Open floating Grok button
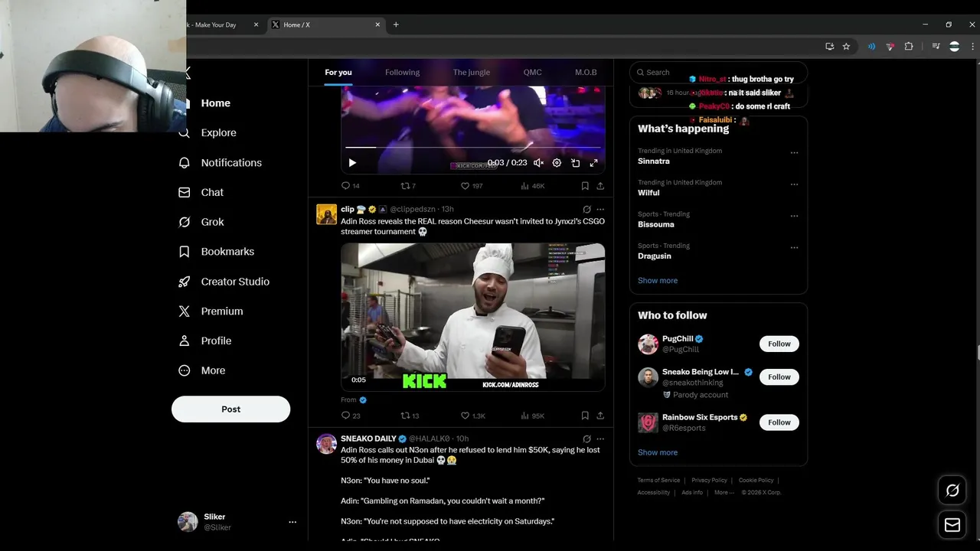980x551 pixels. click(x=952, y=491)
